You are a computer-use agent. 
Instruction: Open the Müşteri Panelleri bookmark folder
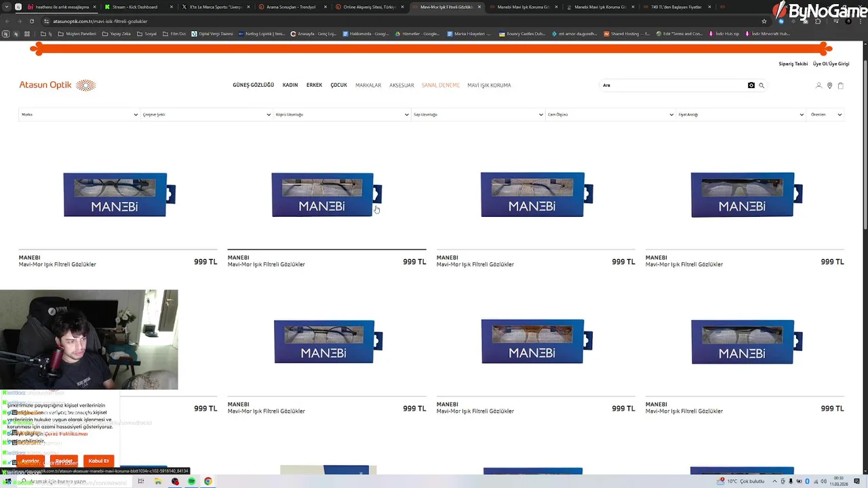(77, 34)
